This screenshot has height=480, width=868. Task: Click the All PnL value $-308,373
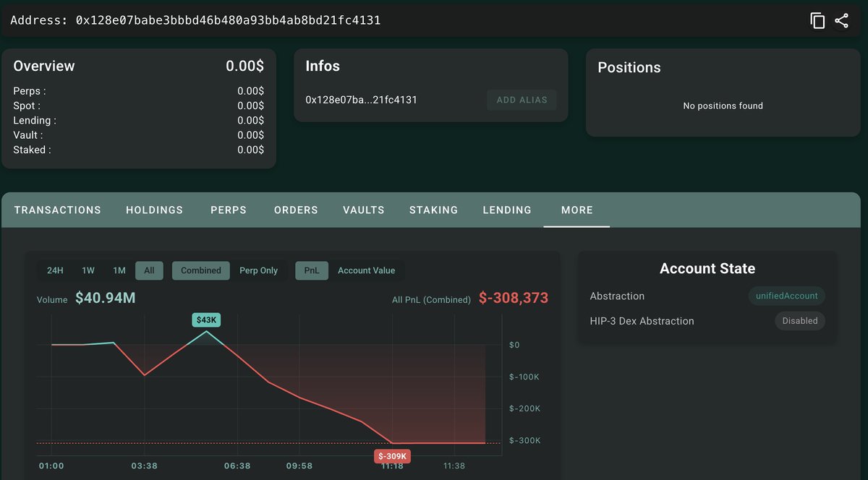(x=514, y=298)
